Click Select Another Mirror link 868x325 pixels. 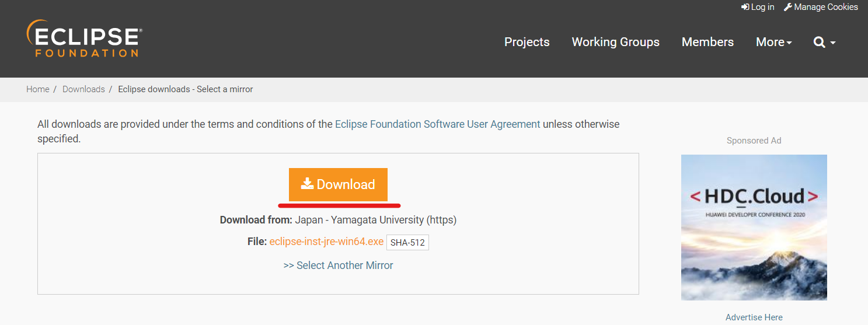pyautogui.click(x=338, y=265)
